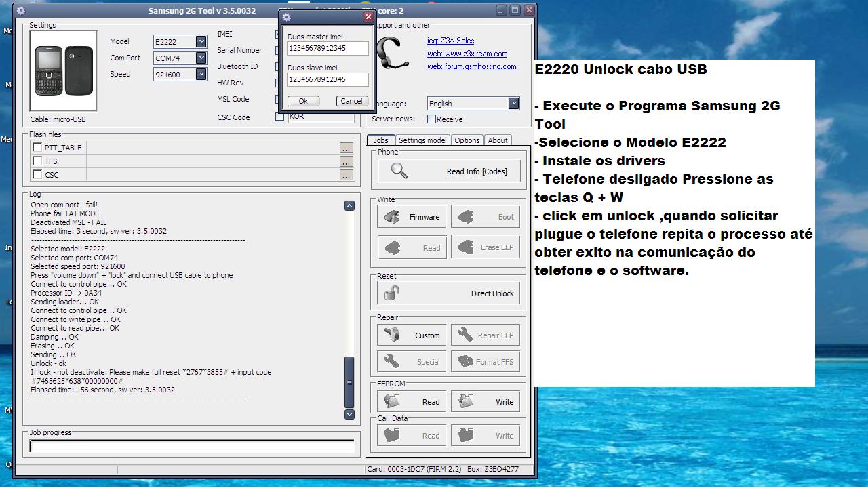Viewport: 868px width, 488px height.
Task: Click the 'Unlock - ok' log line
Action: pos(49,363)
